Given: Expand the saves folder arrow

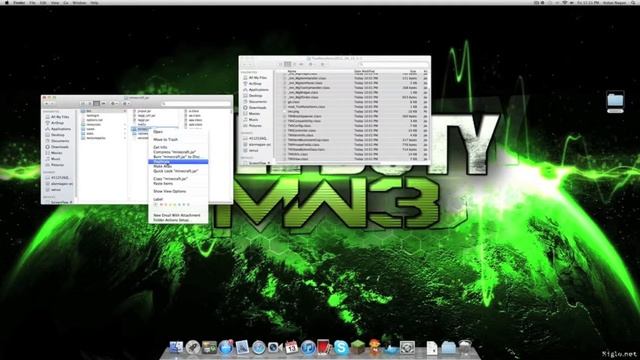Looking at the screenshot, I should coord(125,129).
